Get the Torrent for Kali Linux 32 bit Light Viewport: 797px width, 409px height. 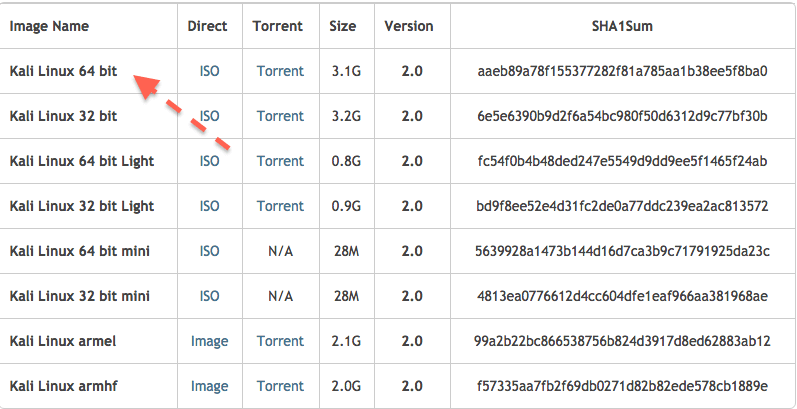[x=280, y=206]
